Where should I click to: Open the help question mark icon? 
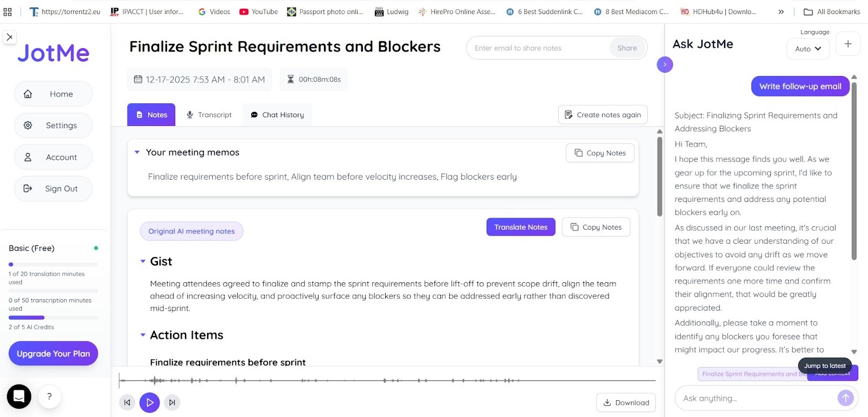49,396
